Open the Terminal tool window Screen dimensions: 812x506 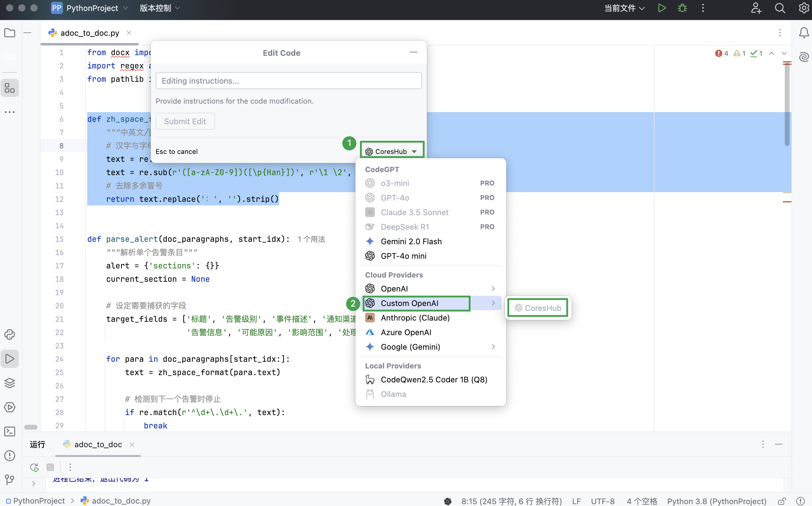pyautogui.click(x=10, y=431)
